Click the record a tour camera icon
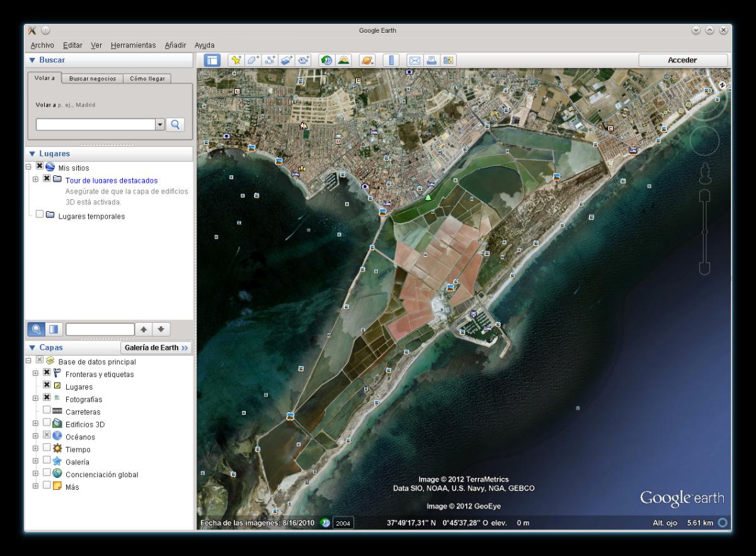Viewport: 756px width, 556px height. coord(304,61)
